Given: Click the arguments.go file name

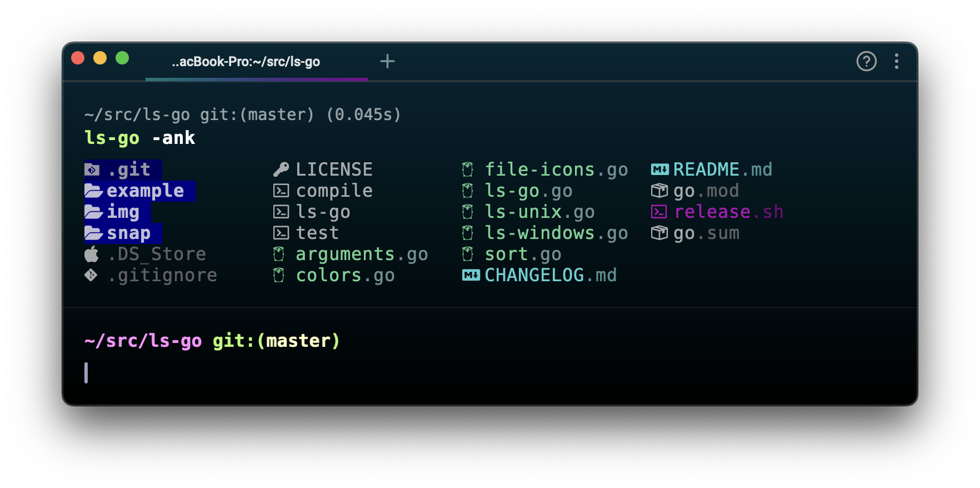Looking at the screenshot, I should coord(362,255).
